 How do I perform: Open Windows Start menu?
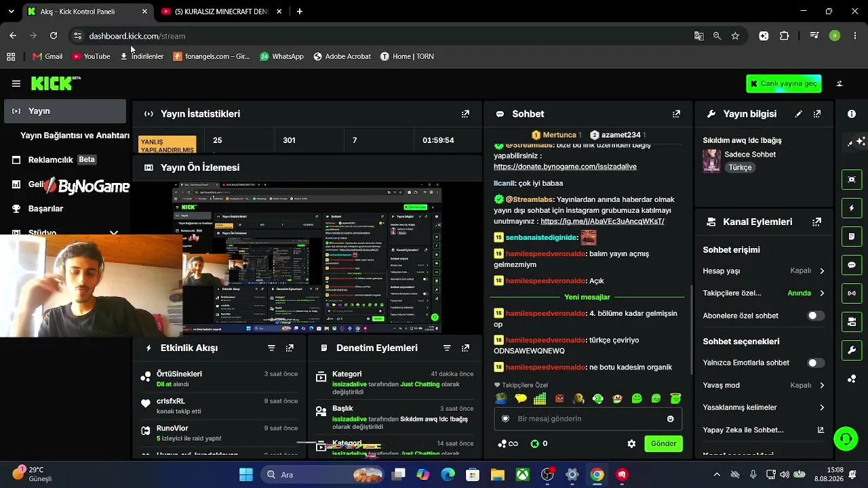pos(245,474)
